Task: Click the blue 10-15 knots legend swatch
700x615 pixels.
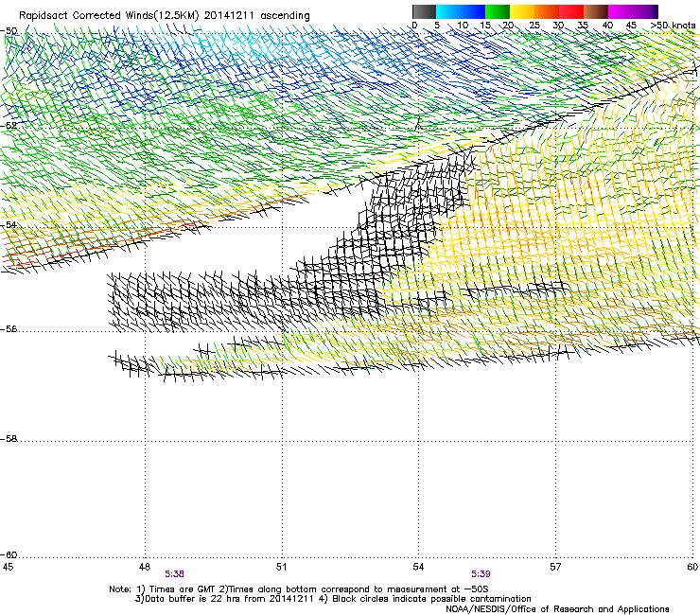Action: tap(473, 11)
